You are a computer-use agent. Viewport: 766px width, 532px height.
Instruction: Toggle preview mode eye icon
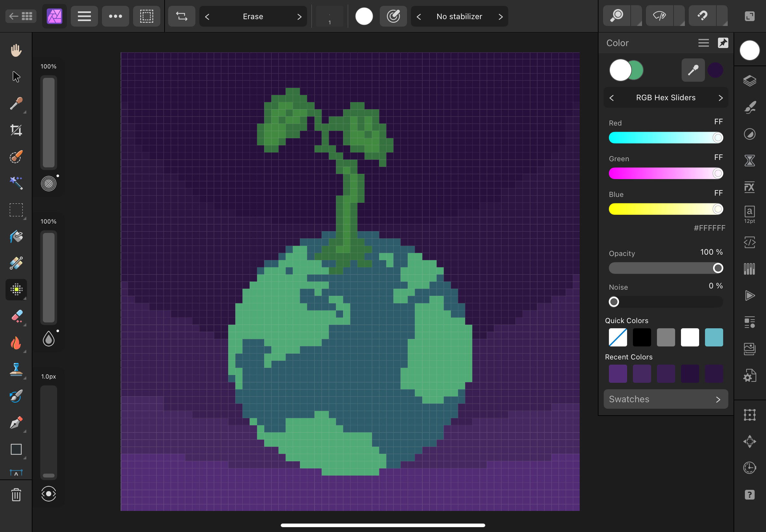tap(659, 16)
